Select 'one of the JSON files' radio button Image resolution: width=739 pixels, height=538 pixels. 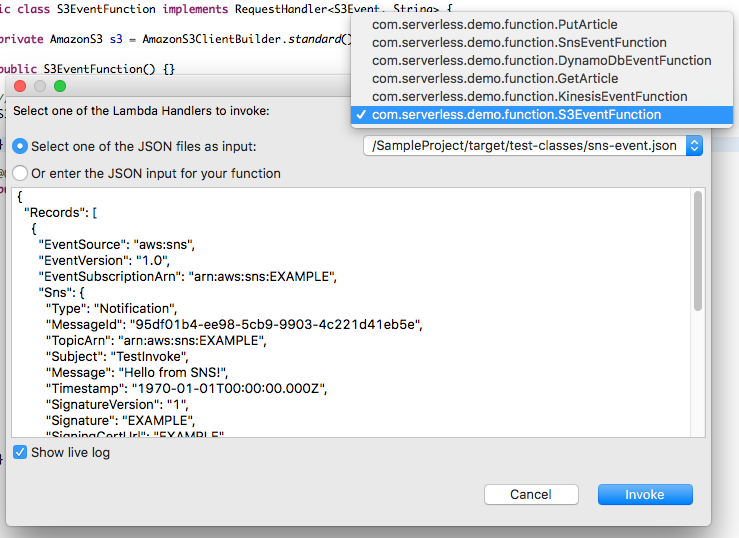click(20, 147)
